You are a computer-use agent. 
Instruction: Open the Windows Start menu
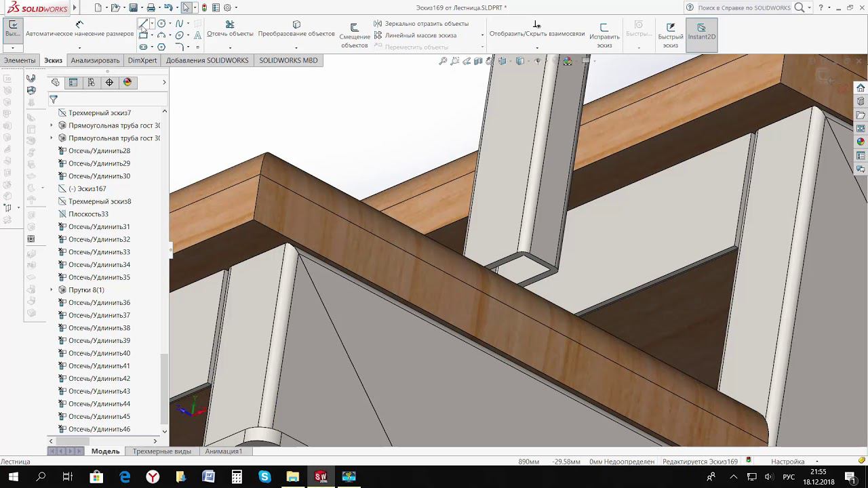pos(13,476)
